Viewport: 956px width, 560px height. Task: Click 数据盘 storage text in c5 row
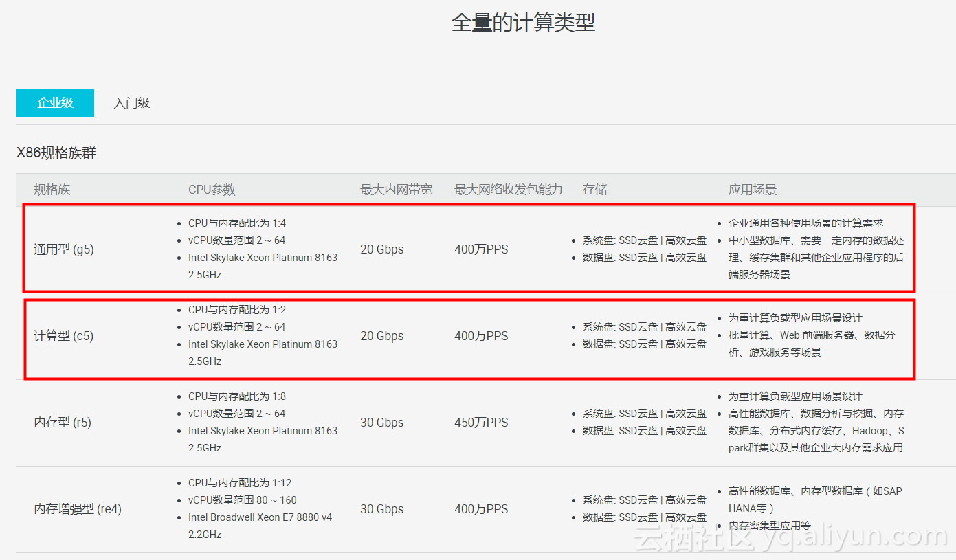[645, 344]
